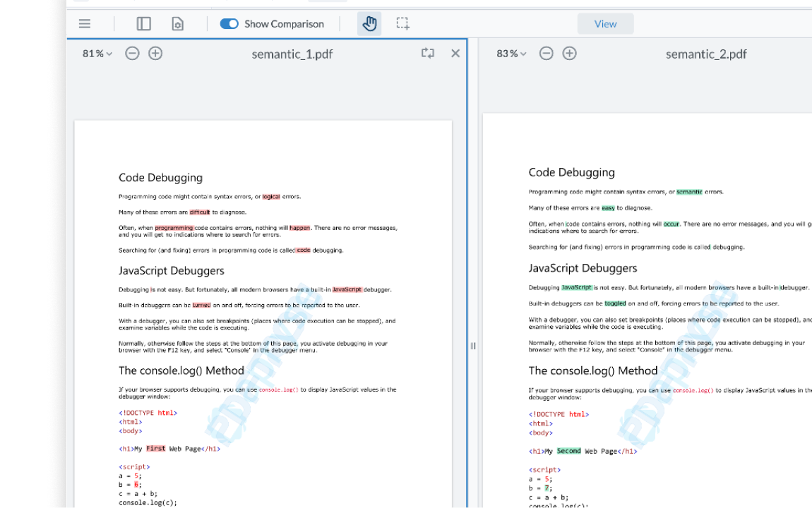Open the hamburger menu
812x508 pixels.
pyautogui.click(x=85, y=24)
